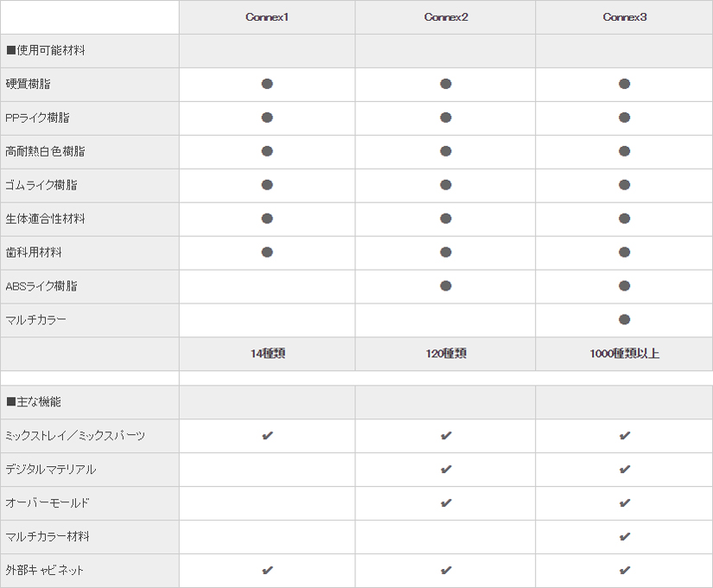
Task: Click the 高耐熱白色樹脂 dot under Connex3
Action: point(624,151)
